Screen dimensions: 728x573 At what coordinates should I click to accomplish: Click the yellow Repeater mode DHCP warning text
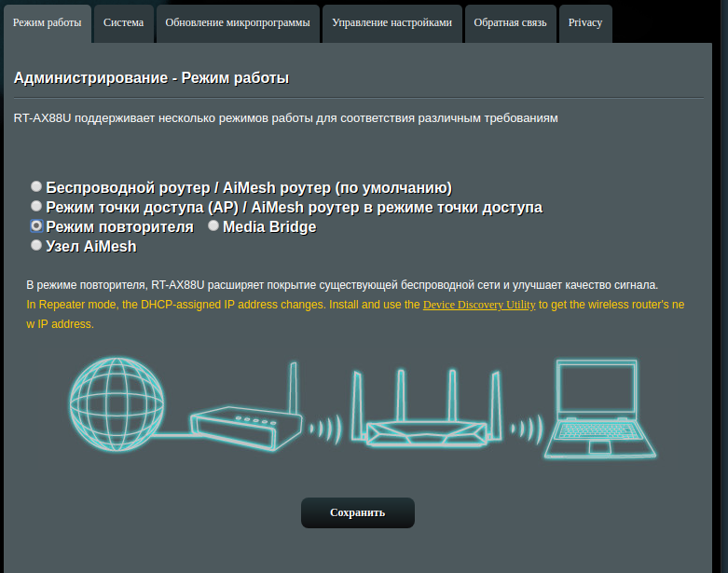(355, 314)
